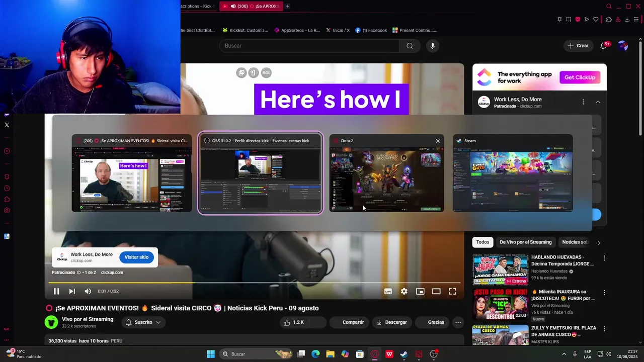Screen dimensions: 644x362
Task: Open Windows Start menu
Action: [211, 354]
